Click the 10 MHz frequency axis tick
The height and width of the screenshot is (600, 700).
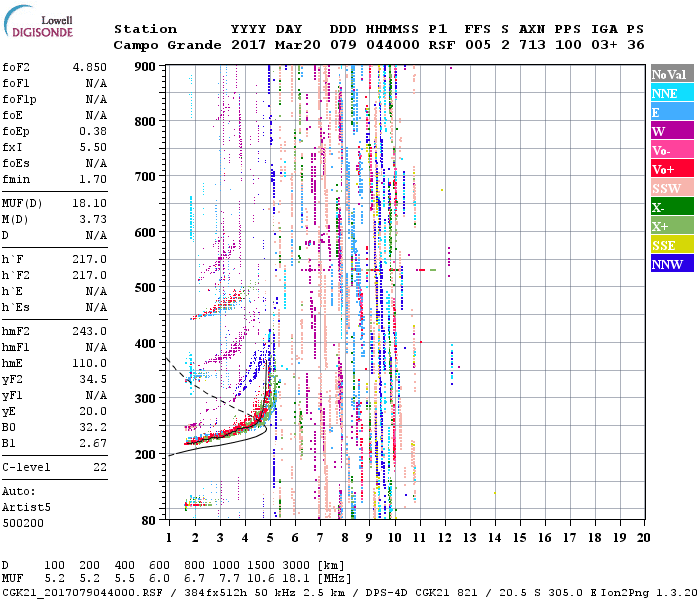coord(395,538)
